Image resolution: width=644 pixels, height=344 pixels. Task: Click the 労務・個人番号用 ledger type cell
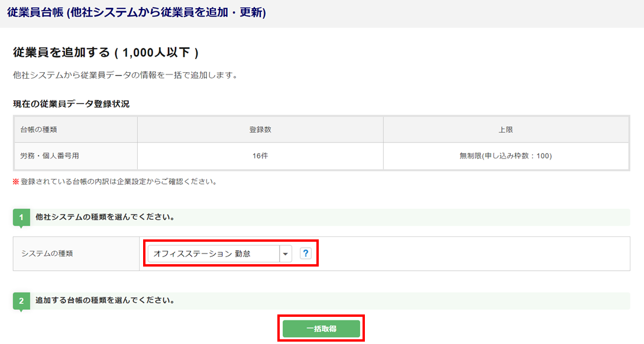click(76, 156)
